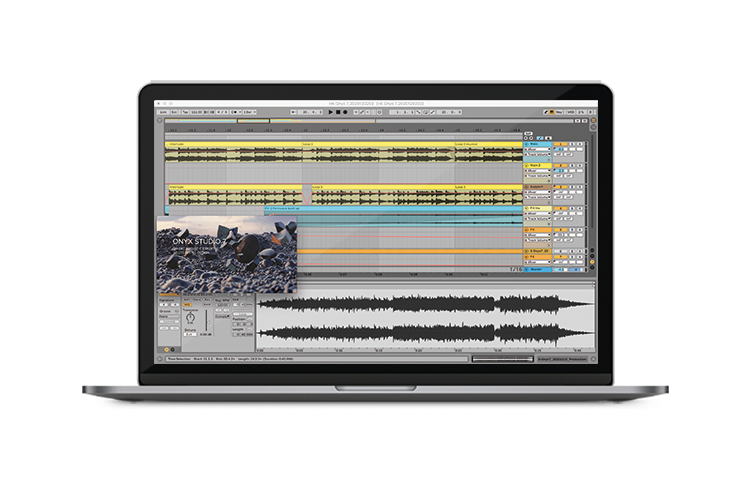Open the Fill Ins track device chooser

[538, 213]
